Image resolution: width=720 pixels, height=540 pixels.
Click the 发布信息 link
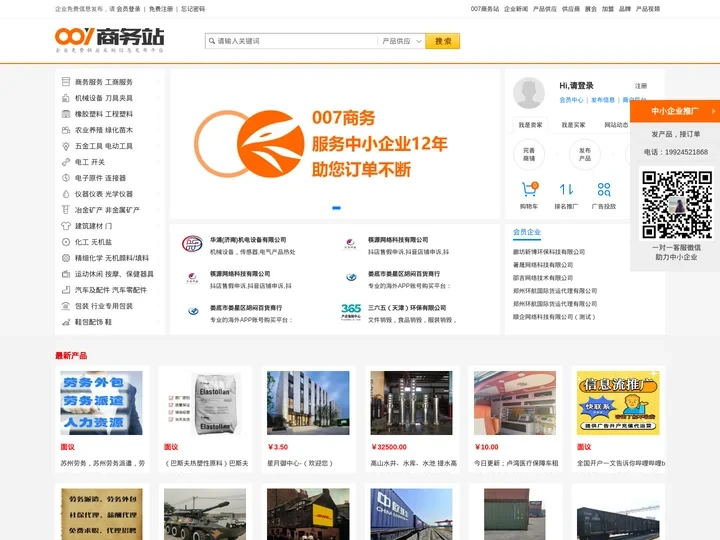click(x=602, y=100)
